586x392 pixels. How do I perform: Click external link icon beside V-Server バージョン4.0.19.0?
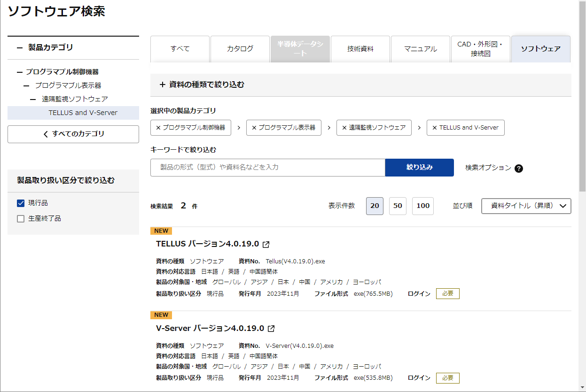coord(271,329)
